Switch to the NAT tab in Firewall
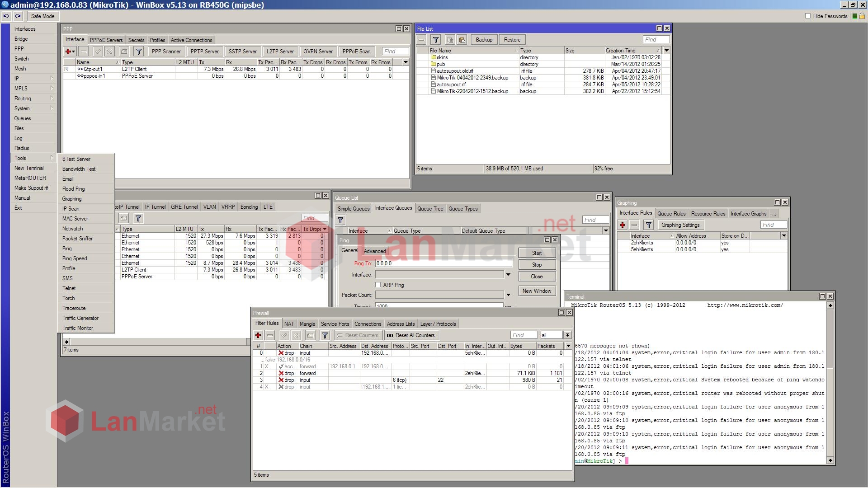 [289, 324]
